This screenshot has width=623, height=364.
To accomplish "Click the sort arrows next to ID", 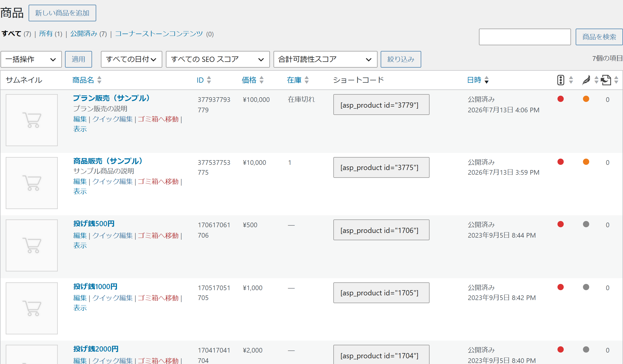I will click(x=209, y=80).
